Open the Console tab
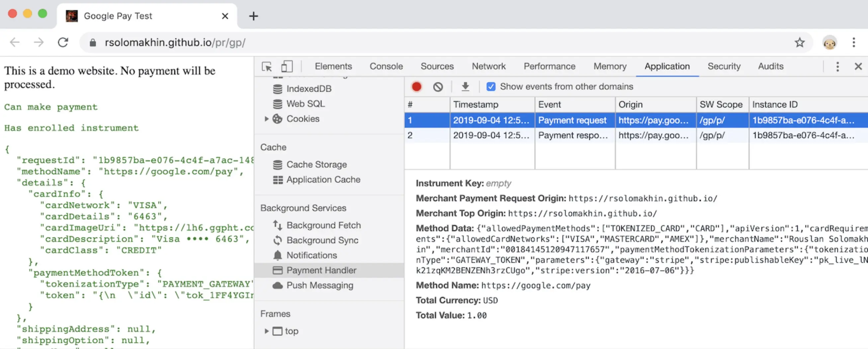Screen dimensions: 868x349 386,66
